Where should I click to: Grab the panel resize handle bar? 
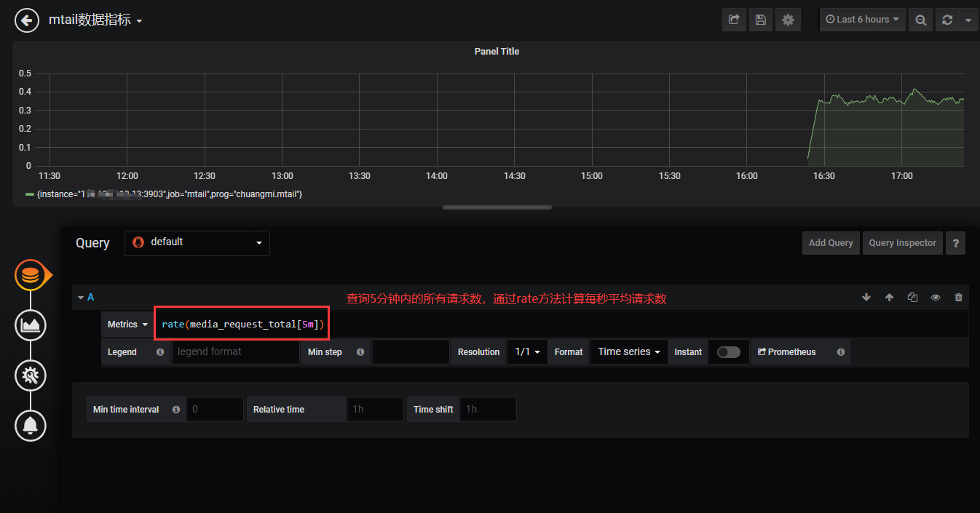pyautogui.click(x=497, y=207)
